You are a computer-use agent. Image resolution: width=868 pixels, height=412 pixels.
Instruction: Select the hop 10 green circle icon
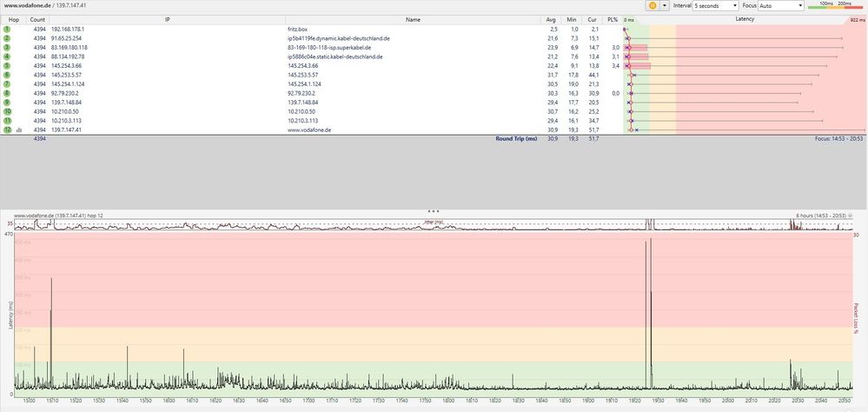coord(7,111)
